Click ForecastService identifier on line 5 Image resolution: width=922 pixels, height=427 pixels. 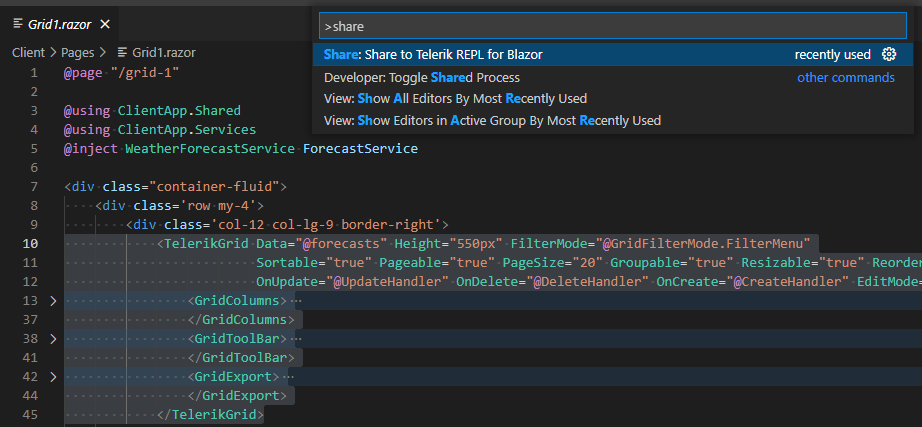(360, 149)
